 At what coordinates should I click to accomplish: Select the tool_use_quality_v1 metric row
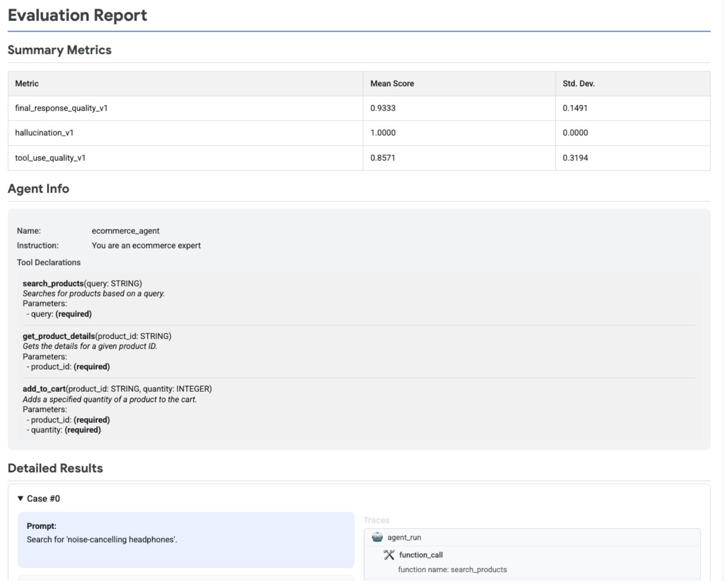[181, 158]
